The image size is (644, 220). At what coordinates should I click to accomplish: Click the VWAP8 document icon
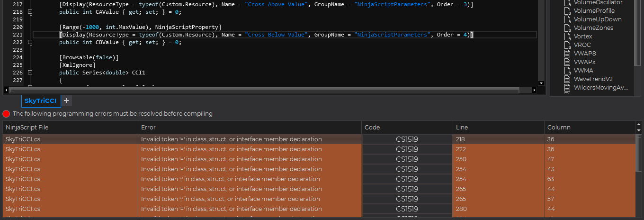[x=568, y=54]
